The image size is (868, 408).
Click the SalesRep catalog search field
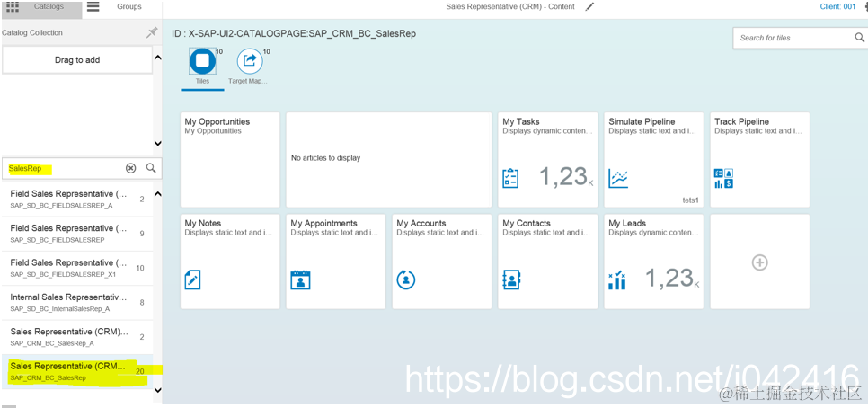click(x=64, y=168)
